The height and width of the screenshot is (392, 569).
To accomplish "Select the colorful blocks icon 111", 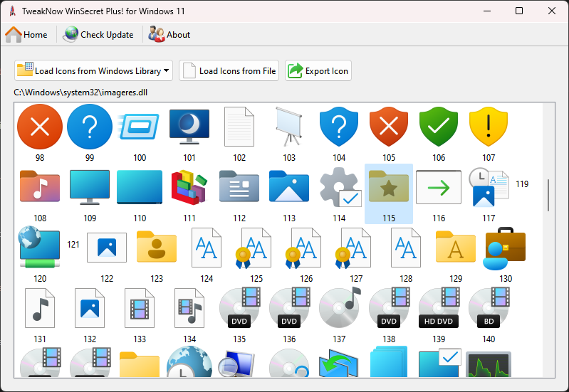I will click(189, 188).
